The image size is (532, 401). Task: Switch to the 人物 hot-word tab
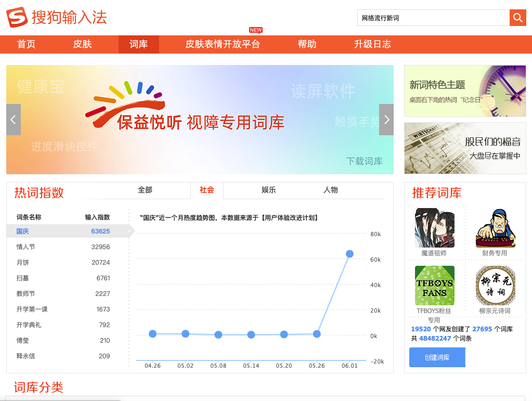click(x=330, y=190)
